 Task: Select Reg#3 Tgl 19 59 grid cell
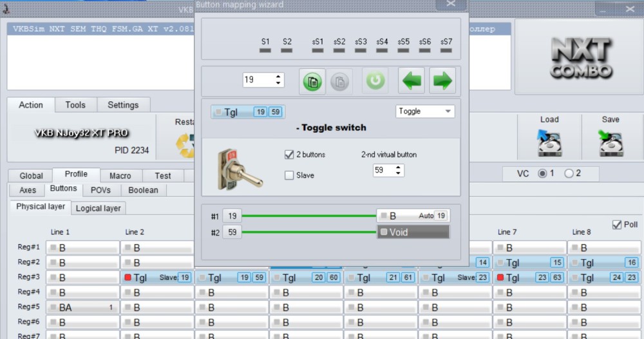(232, 277)
